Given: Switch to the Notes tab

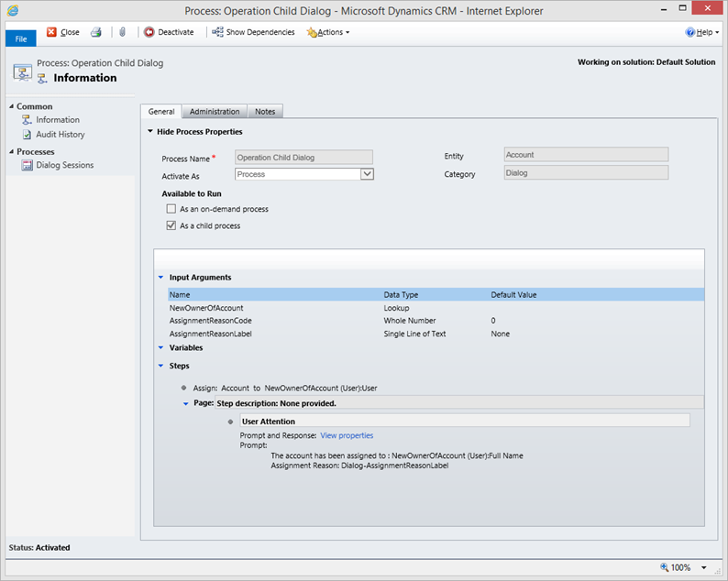Looking at the screenshot, I should pos(265,112).
